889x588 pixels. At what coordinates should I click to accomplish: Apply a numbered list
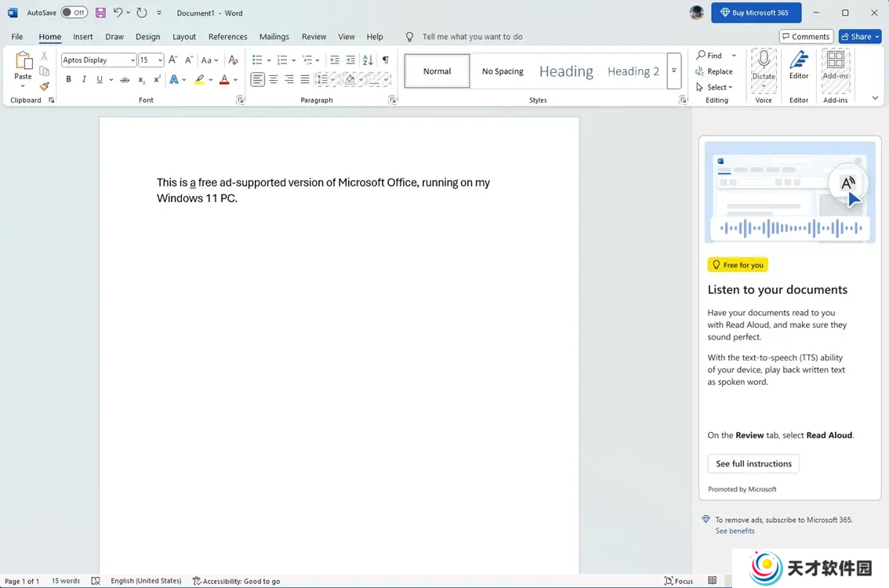click(x=281, y=60)
